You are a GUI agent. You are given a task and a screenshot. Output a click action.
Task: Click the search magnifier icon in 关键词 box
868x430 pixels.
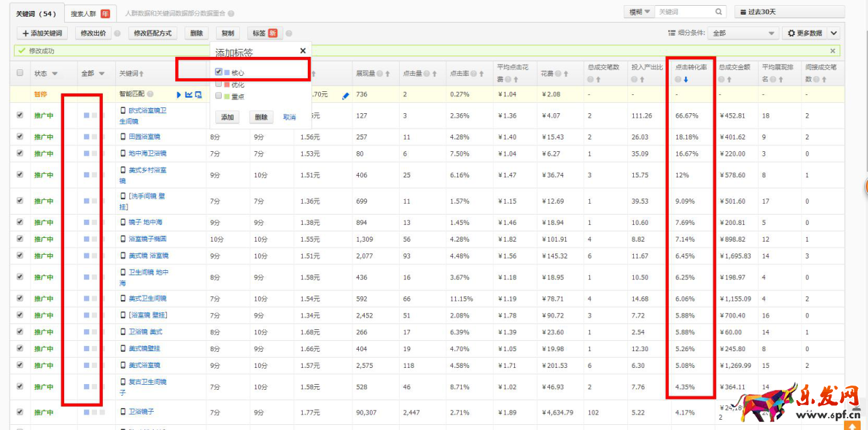(x=718, y=12)
